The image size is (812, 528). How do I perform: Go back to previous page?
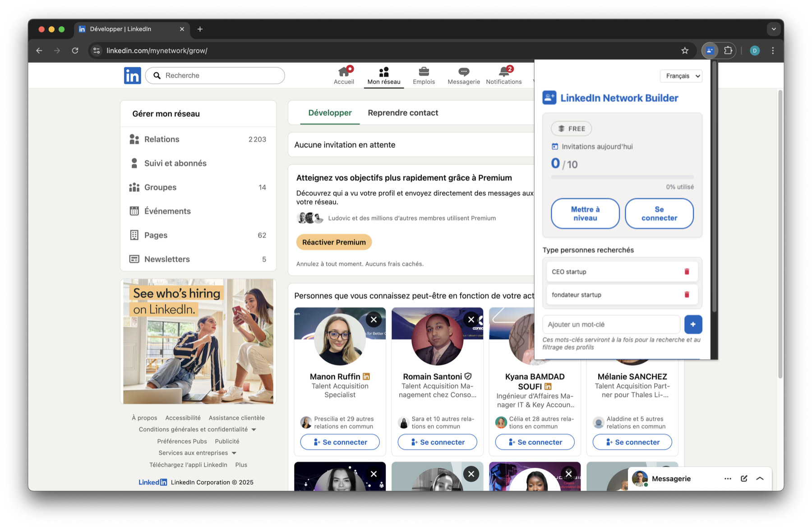click(x=39, y=51)
